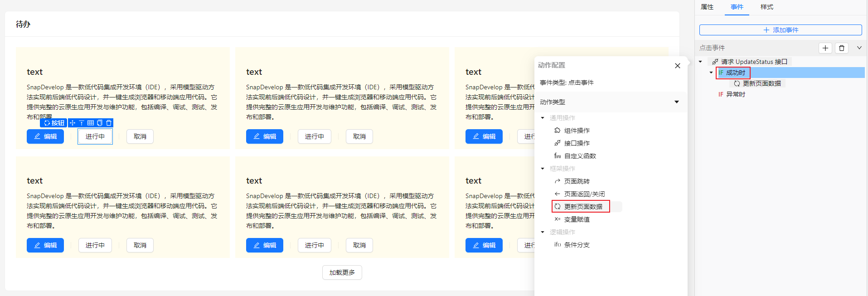The image size is (868, 296).
Task: Delete the selected button using the trash icon
Action: (x=109, y=123)
